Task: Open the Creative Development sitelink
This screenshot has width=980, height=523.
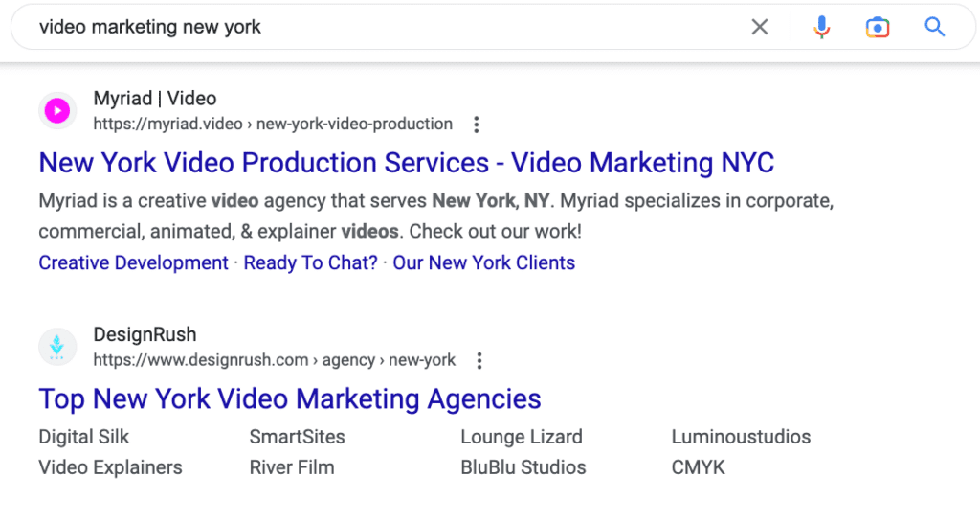Action: tap(133, 262)
